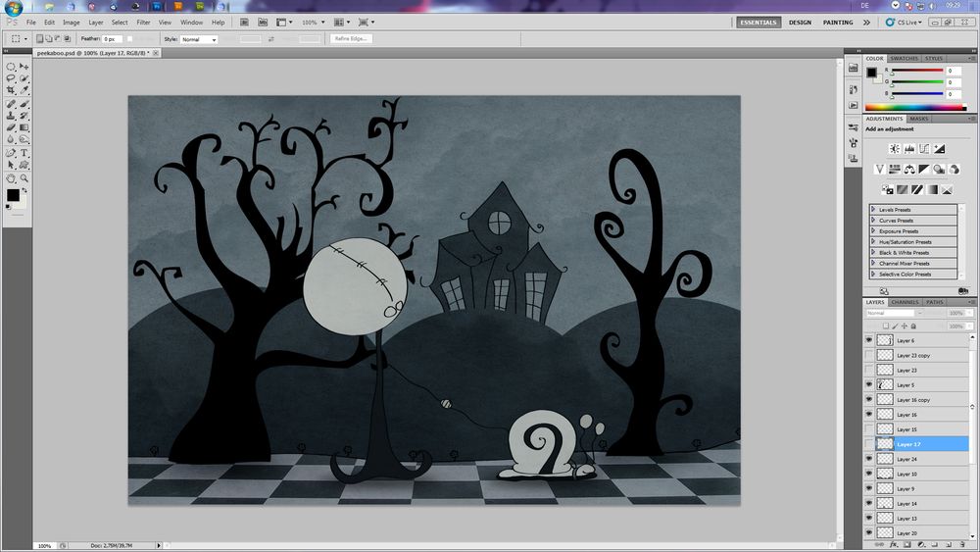Screen dimensions: 980x552
Task: Expand Black & White Presets
Action: [x=873, y=252]
